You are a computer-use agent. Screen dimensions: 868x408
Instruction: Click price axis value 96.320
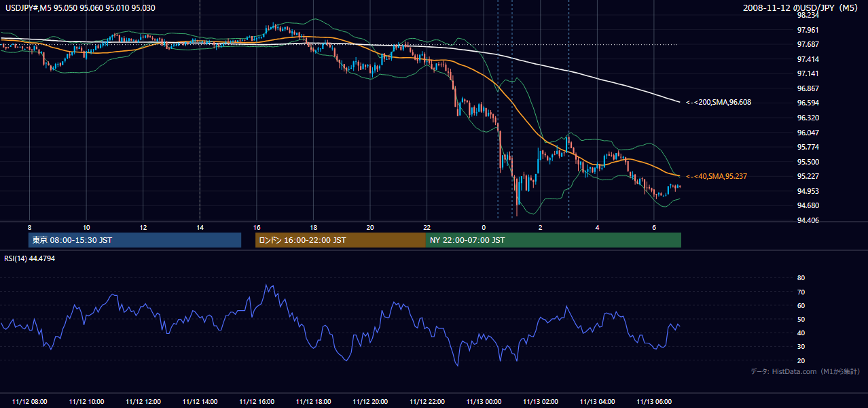808,118
